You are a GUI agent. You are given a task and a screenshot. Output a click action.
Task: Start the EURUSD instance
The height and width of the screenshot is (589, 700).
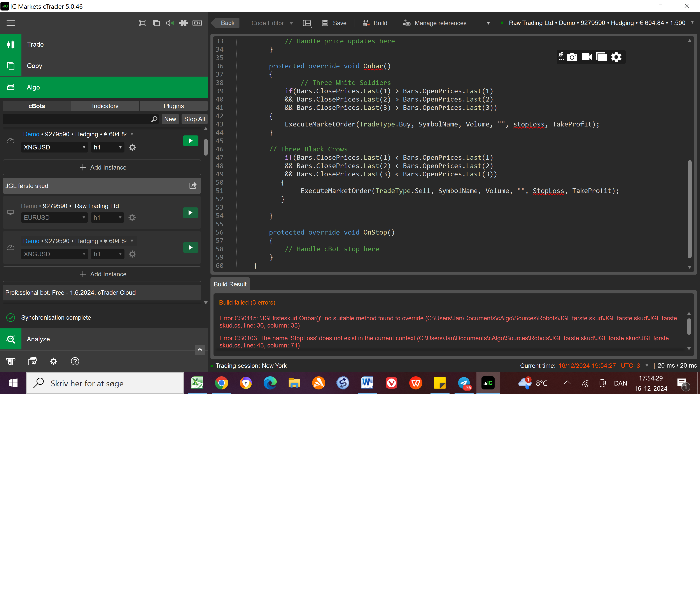point(191,213)
